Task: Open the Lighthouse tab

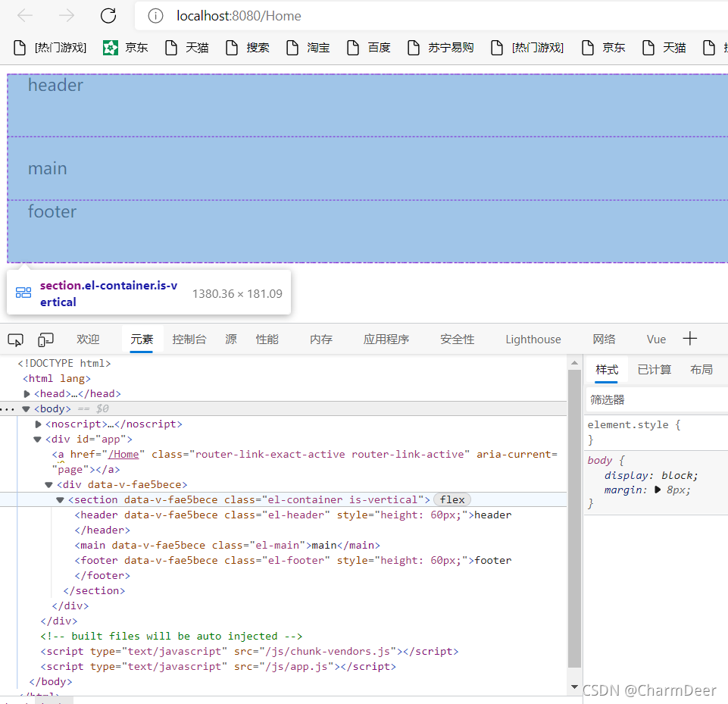Action: click(533, 339)
